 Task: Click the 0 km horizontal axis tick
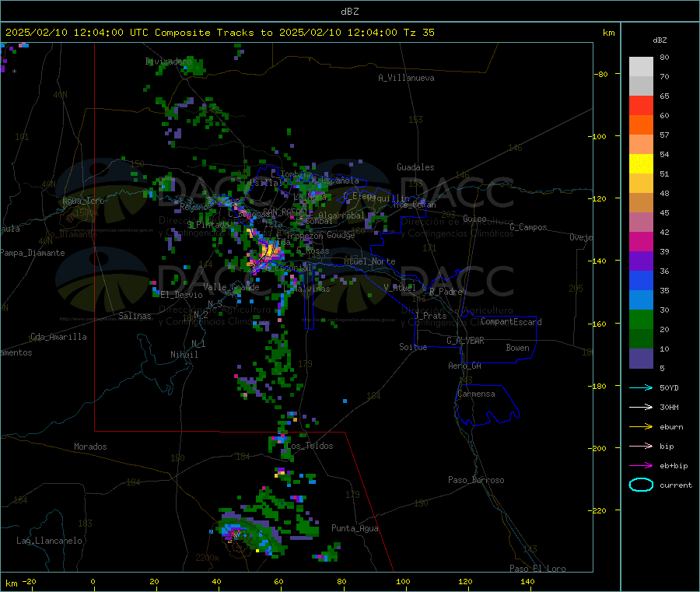click(x=93, y=581)
